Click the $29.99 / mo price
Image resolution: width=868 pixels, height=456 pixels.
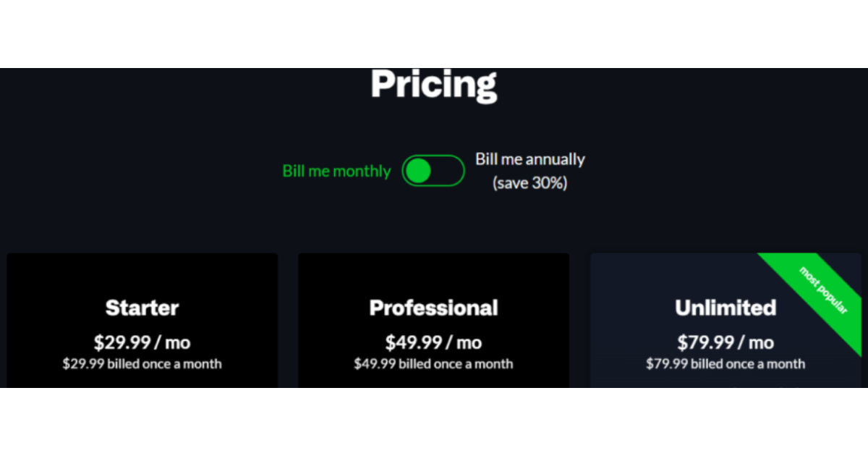coord(142,342)
